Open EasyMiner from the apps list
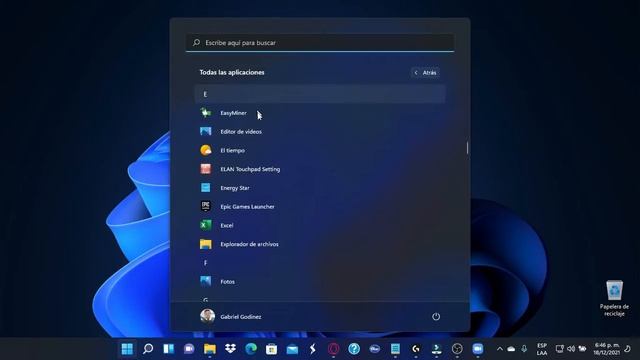640x360 pixels. click(233, 113)
